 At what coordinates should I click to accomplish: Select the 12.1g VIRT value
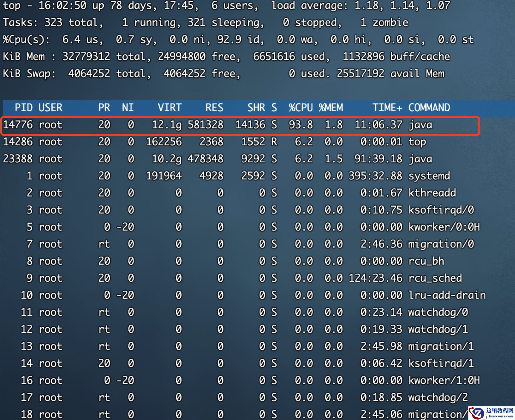coord(167,125)
